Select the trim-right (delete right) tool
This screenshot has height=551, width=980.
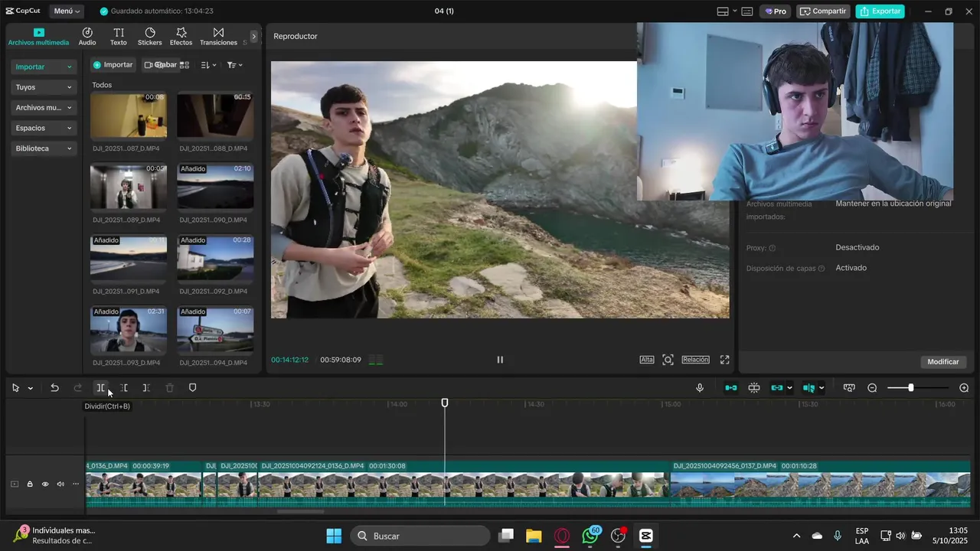146,388
